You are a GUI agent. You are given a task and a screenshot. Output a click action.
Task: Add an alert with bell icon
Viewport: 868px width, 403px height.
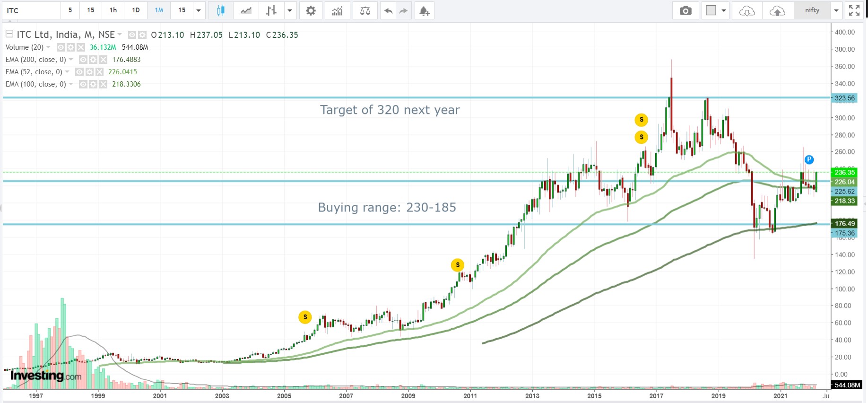coord(425,10)
